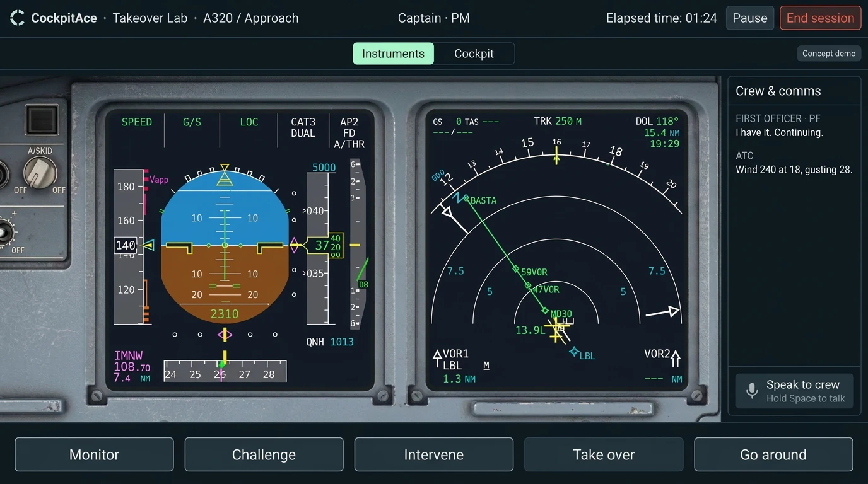Viewport: 868px width, 484px height.
Task: Click the AP2 autopilot status text
Action: point(349,122)
